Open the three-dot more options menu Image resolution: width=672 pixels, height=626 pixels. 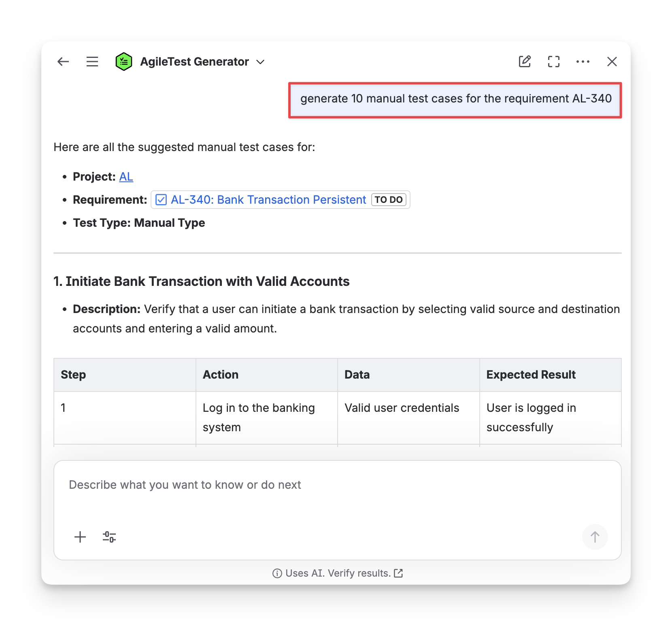click(x=583, y=62)
